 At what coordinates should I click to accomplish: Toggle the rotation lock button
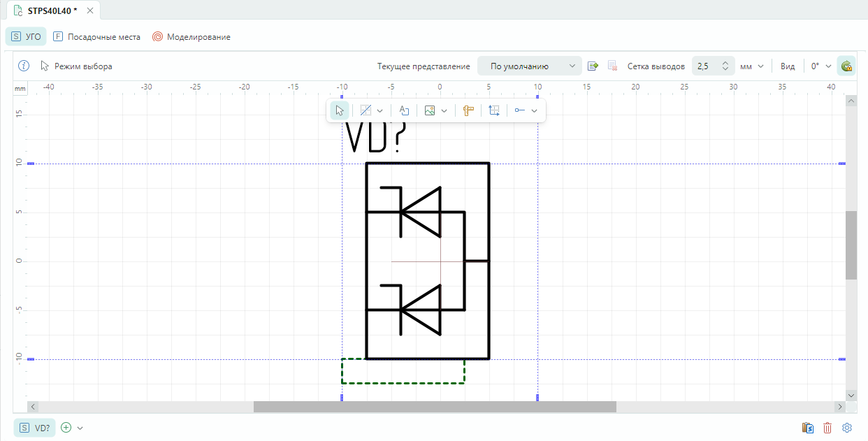click(x=846, y=66)
